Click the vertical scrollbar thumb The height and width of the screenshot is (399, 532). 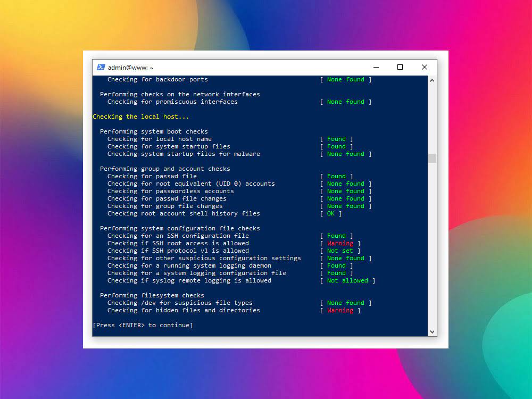tap(432, 158)
